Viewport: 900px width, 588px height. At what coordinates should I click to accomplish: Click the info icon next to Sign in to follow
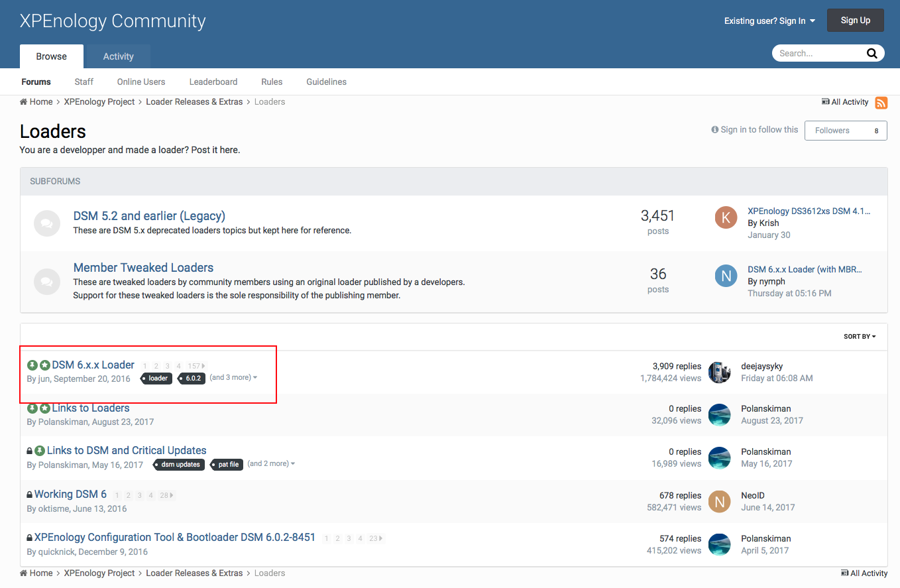[x=715, y=129]
